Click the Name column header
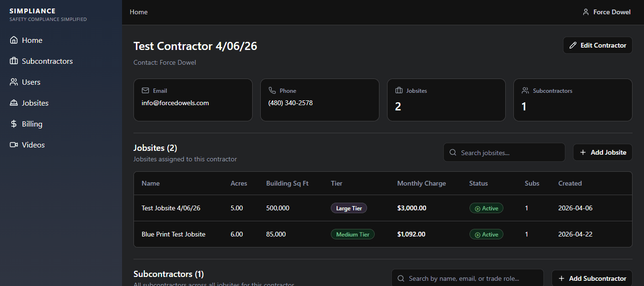 tap(151, 183)
